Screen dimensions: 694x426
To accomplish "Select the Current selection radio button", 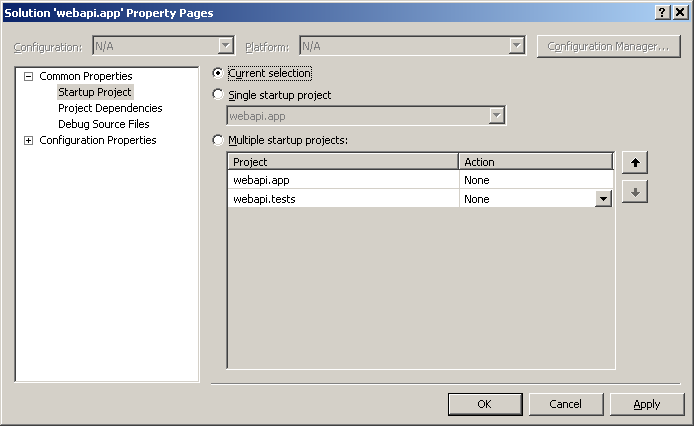I will click(x=218, y=73).
